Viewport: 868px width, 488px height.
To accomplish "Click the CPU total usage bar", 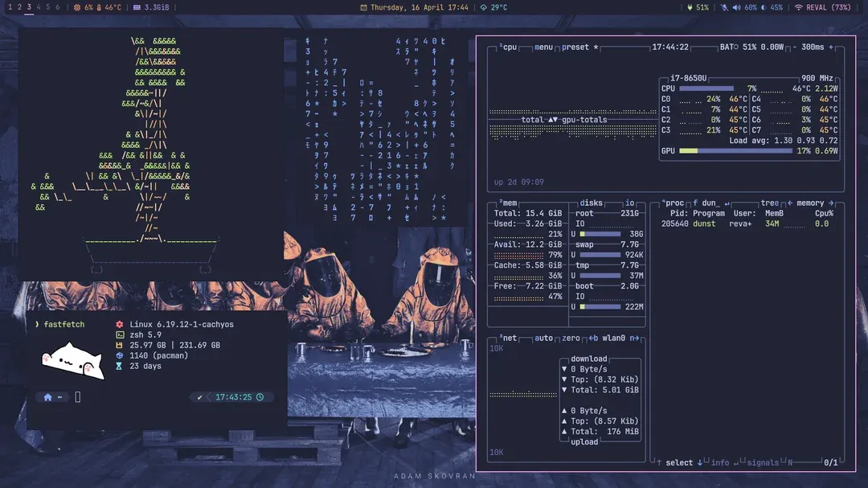I will (x=706, y=88).
